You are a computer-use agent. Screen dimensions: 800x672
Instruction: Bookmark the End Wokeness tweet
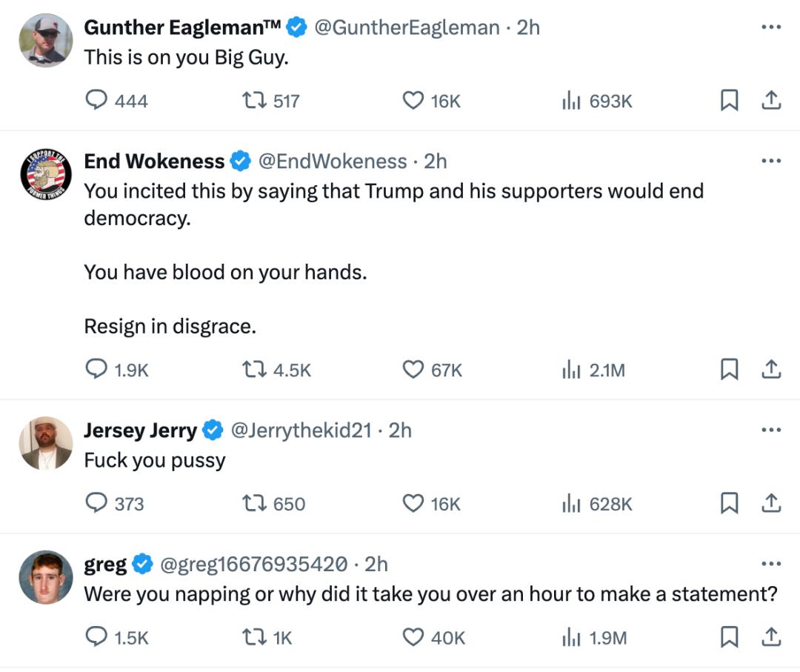coord(729,370)
